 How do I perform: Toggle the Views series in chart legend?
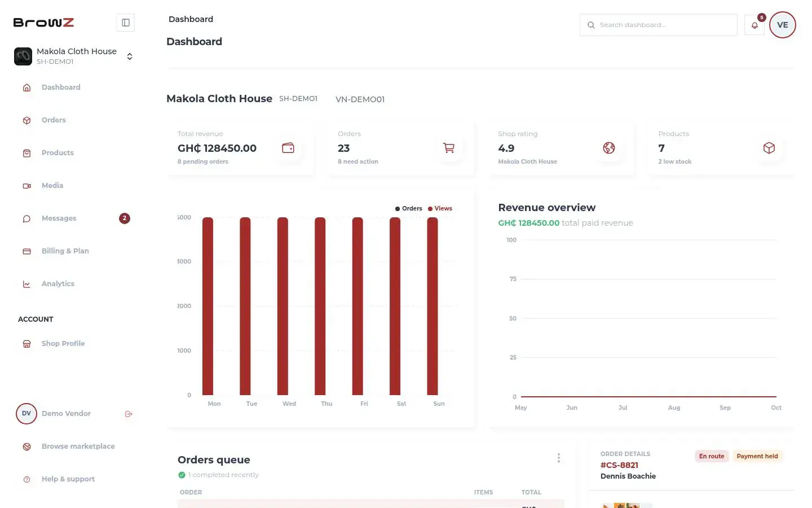tap(440, 208)
